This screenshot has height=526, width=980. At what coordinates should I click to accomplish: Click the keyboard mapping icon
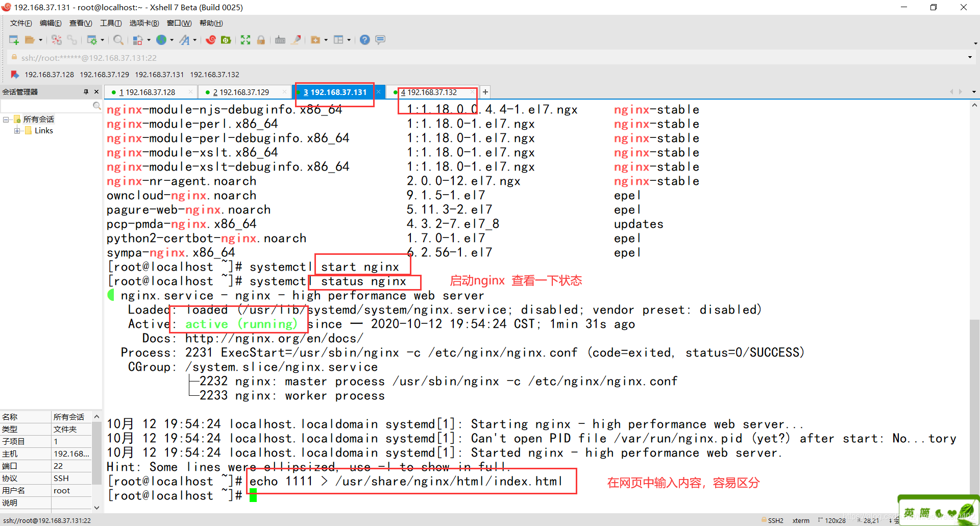[x=280, y=40]
